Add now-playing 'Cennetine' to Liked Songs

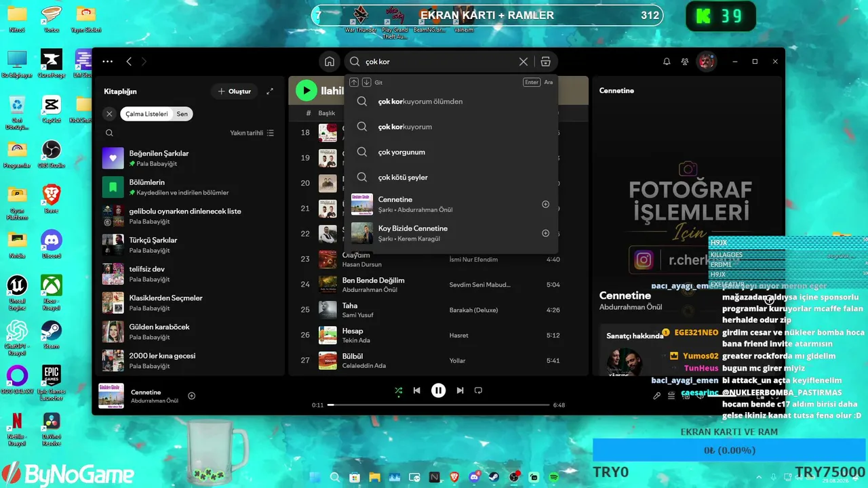coord(192,396)
